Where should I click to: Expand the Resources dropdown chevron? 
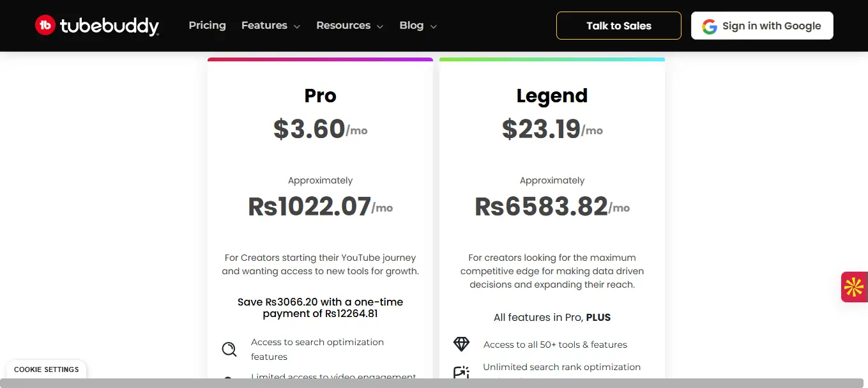380,27
